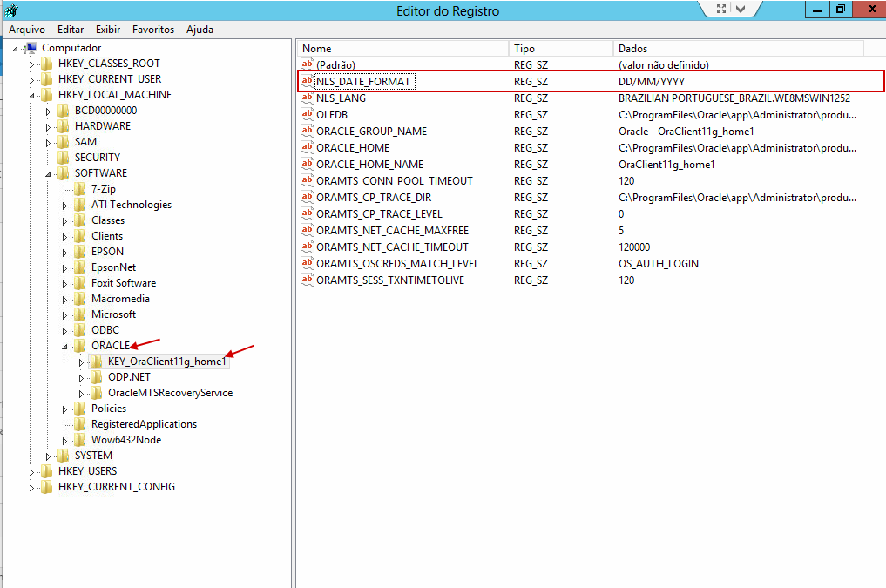This screenshot has height=588, width=886.
Task: Click the 120000 data value
Action: 634,247
